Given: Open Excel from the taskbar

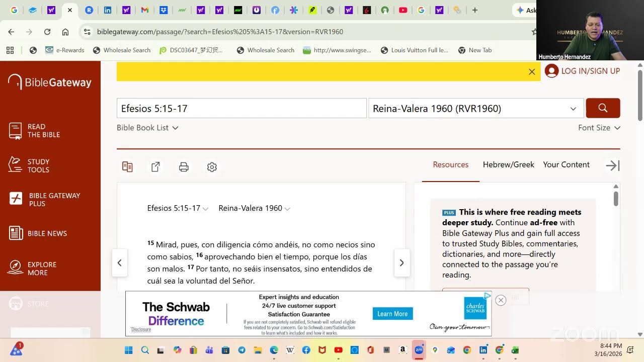Looking at the screenshot, I should point(515,350).
